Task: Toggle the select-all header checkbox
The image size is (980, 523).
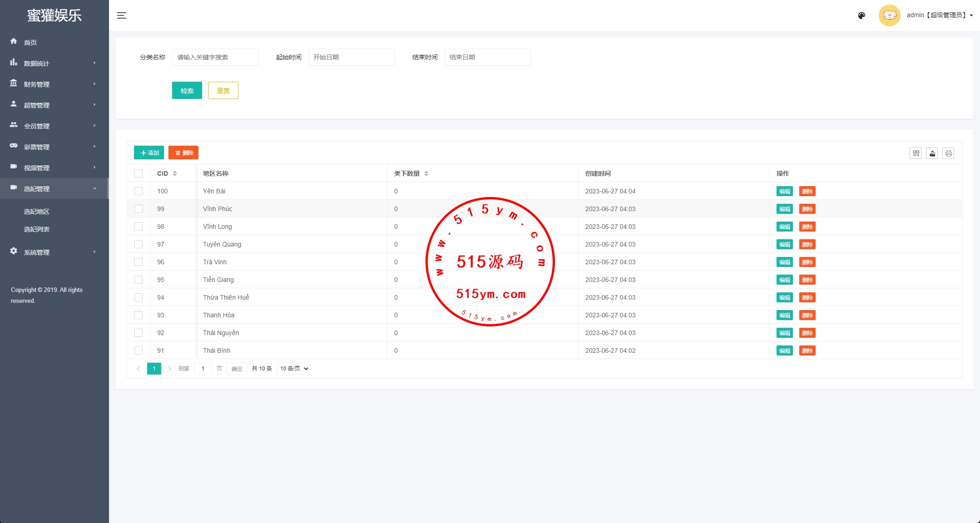Action: tap(139, 173)
